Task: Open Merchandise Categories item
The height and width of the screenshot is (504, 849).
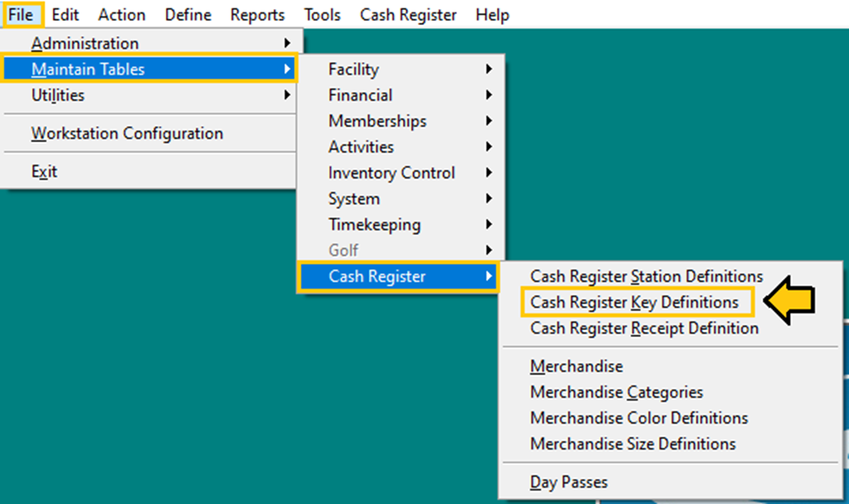Action: pyautogui.click(x=616, y=392)
